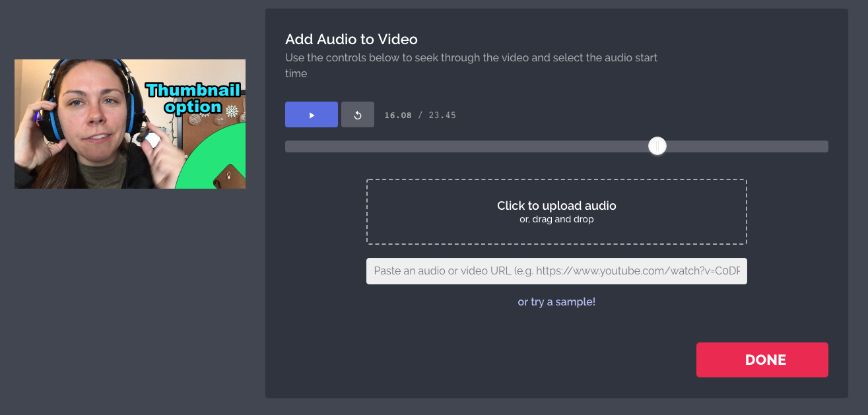Click the 'Add Audio to Video' heading

[351, 40]
